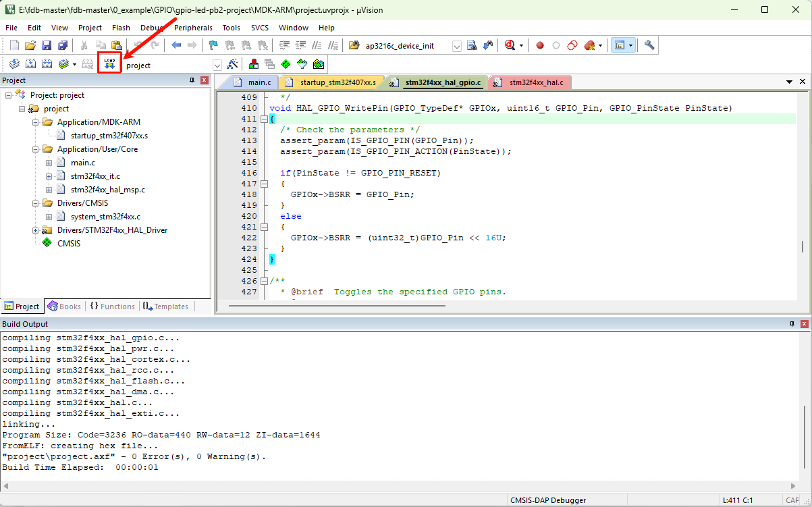Expand the main.c tree node
The image size is (812, 507).
(49, 163)
